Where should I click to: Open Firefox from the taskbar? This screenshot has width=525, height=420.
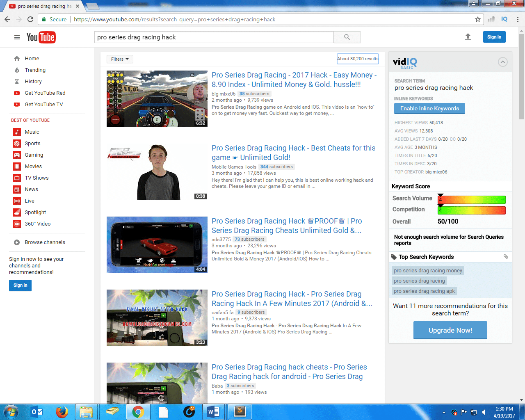point(62,411)
